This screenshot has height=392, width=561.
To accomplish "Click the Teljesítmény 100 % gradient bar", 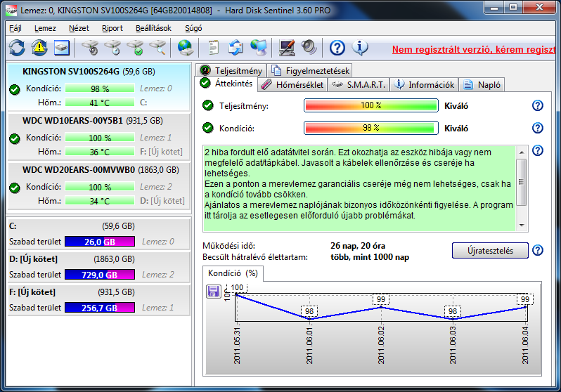I will [x=371, y=105].
